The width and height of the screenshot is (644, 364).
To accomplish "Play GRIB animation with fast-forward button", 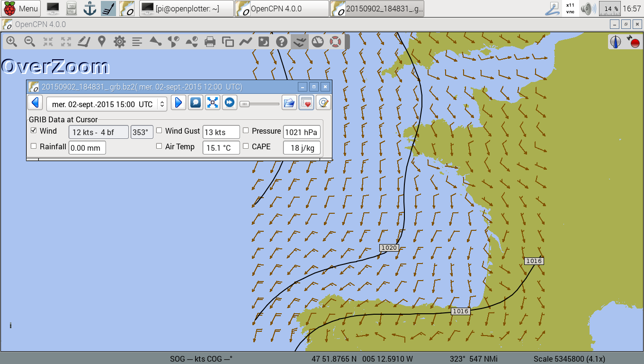I will tap(230, 102).
